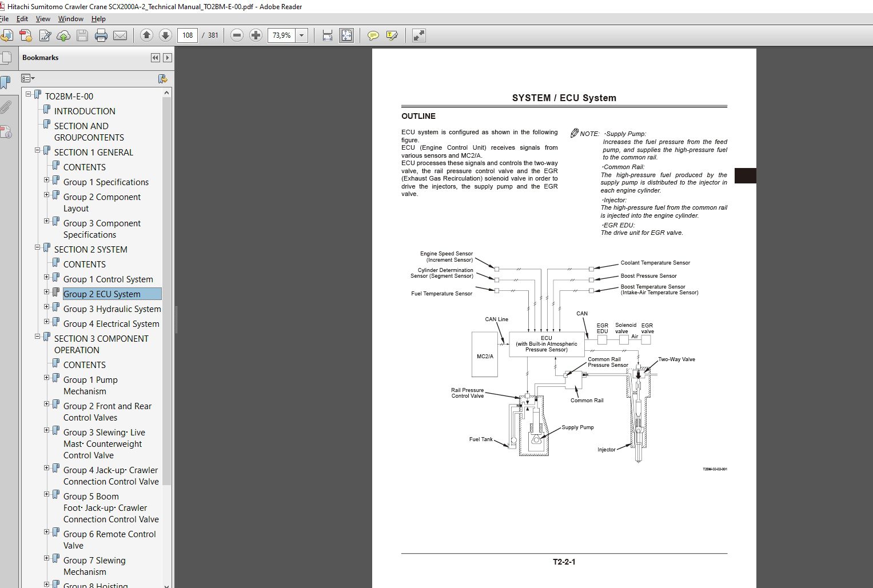Expand the Group 3 Component Specifications bookmark
Image resolution: width=873 pixels, height=588 pixels.
tap(47, 221)
